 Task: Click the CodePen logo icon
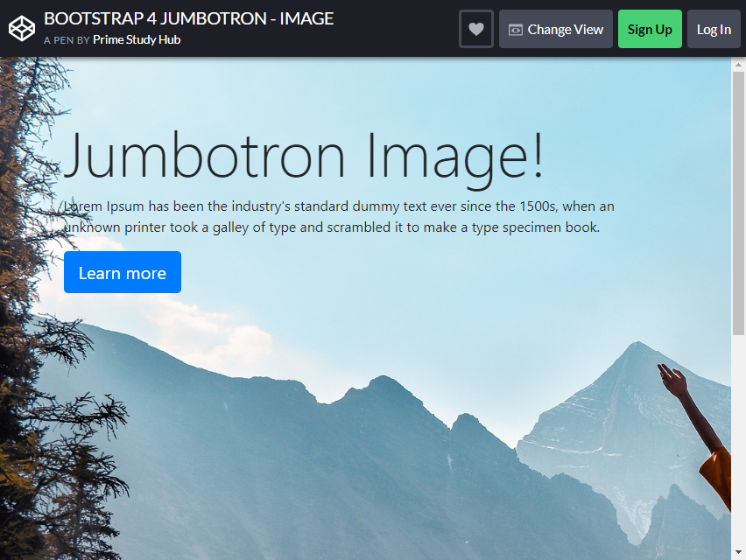click(x=22, y=29)
